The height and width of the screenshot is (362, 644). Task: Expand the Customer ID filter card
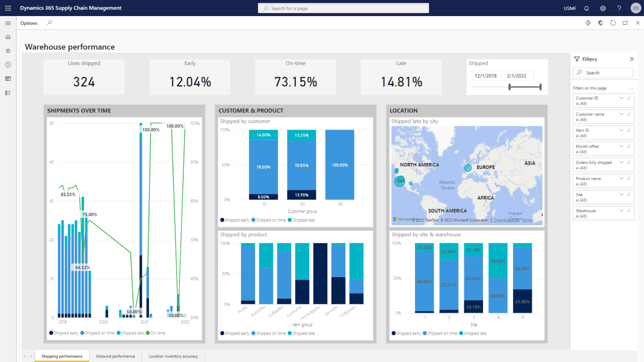[621, 98]
